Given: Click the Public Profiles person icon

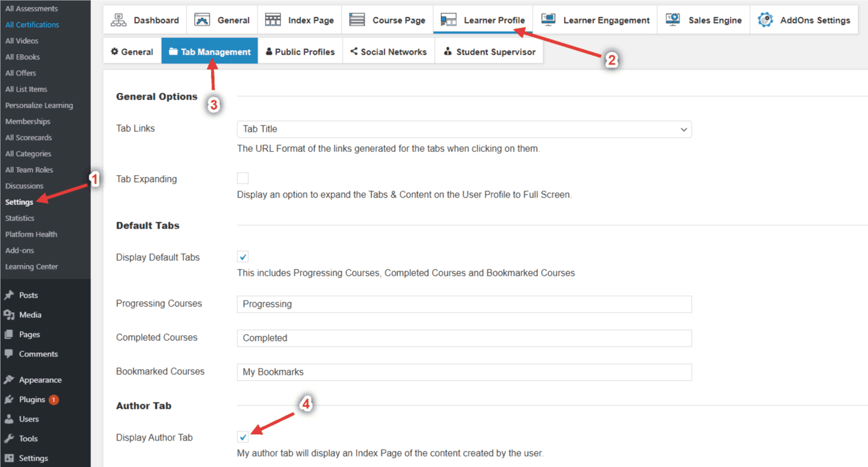Looking at the screenshot, I should pos(268,51).
